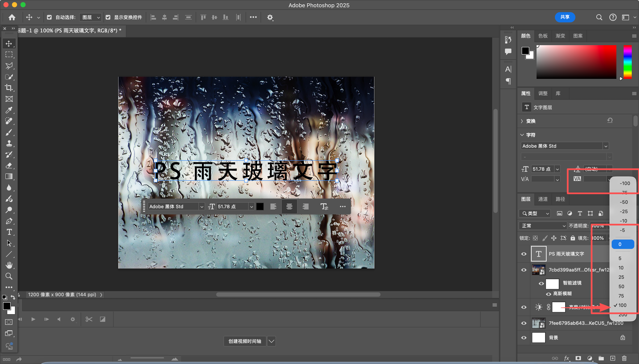This screenshot has width=639, height=364.
Task: Switch to the 通道 tab
Action: click(x=543, y=199)
